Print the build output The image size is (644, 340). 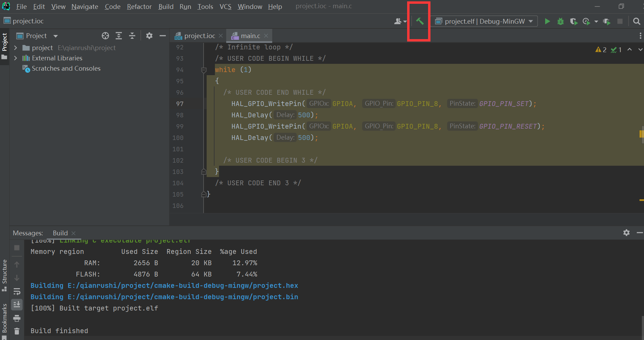(x=17, y=318)
